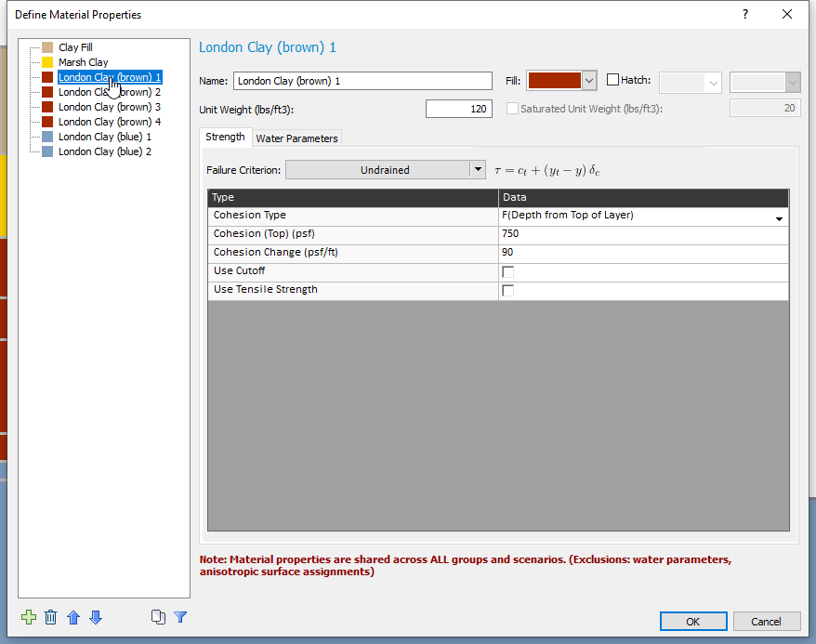
Task: Open the Cohesion Type dropdown
Action: 779,217
